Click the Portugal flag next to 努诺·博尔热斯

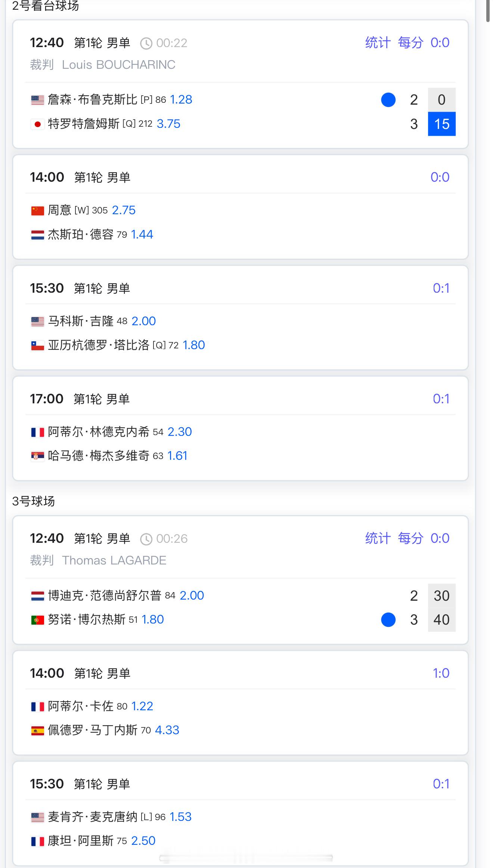click(x=37, y=620)
